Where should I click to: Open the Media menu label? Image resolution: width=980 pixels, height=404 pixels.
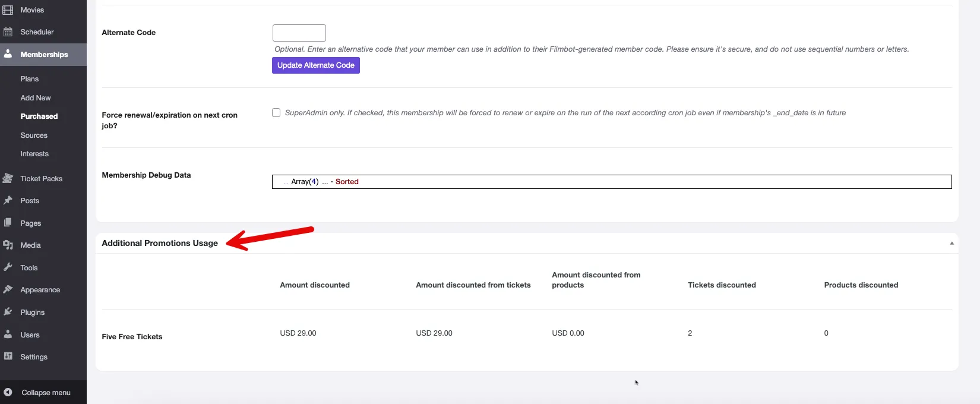(x=30, y=245)
